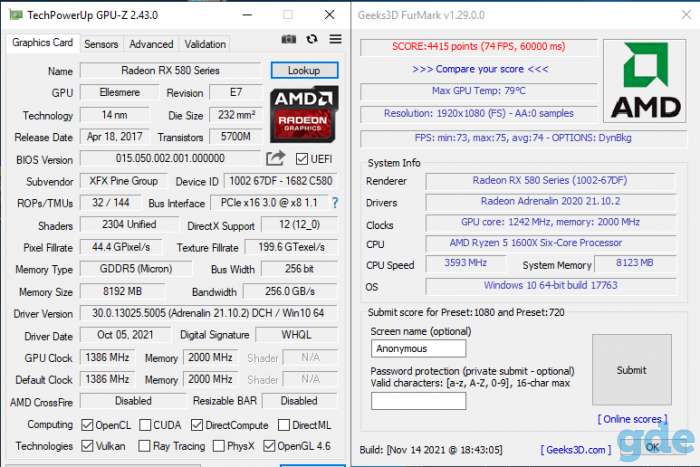Screen dimensions: 700x467
Task: Toggle the DirectML checkbox
Action: pyautogui.click(x=283, y=425)
